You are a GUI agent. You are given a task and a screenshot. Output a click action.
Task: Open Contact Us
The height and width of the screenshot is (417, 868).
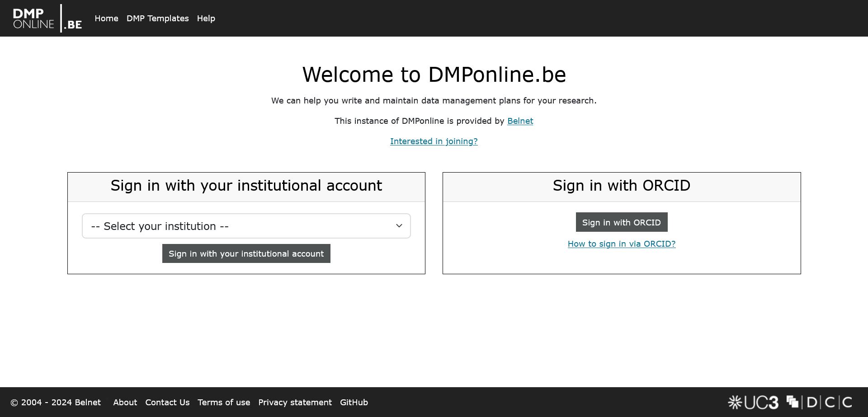click(x=167, y=402)
